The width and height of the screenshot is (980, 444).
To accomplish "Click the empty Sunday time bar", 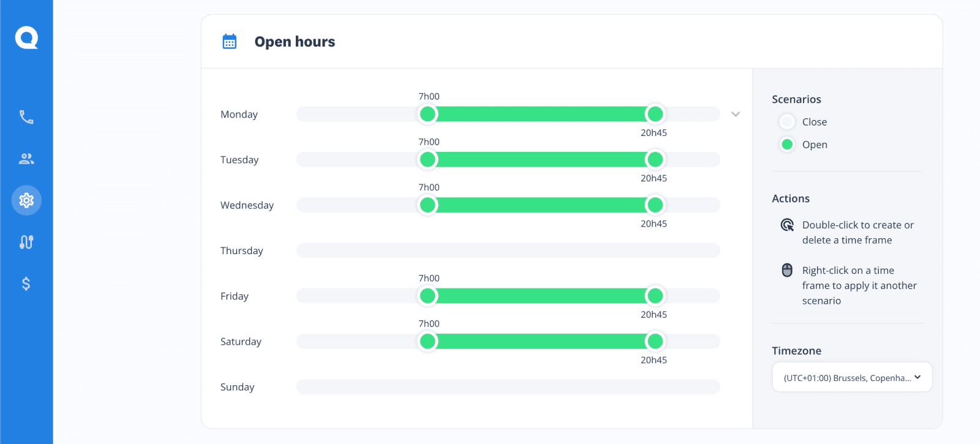I will [x=508, y=387].
